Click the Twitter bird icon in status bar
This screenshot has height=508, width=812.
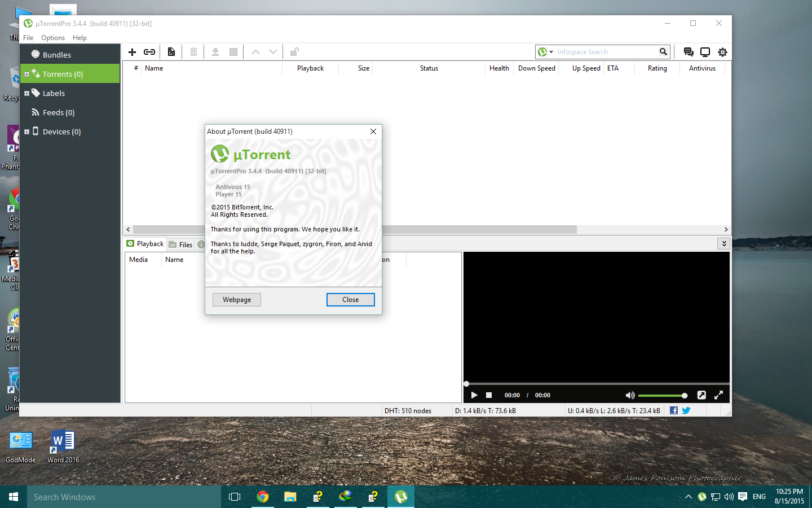coord(686,410)
